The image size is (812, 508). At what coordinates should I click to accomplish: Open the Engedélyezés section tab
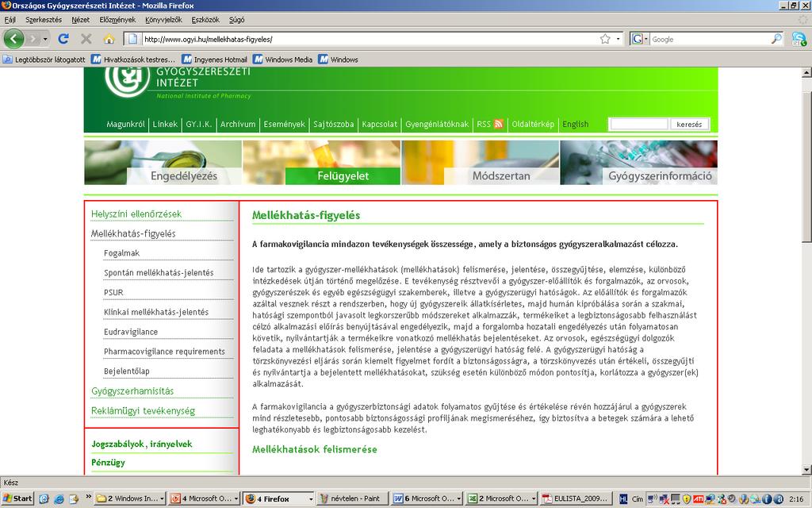tap(184, 175)
